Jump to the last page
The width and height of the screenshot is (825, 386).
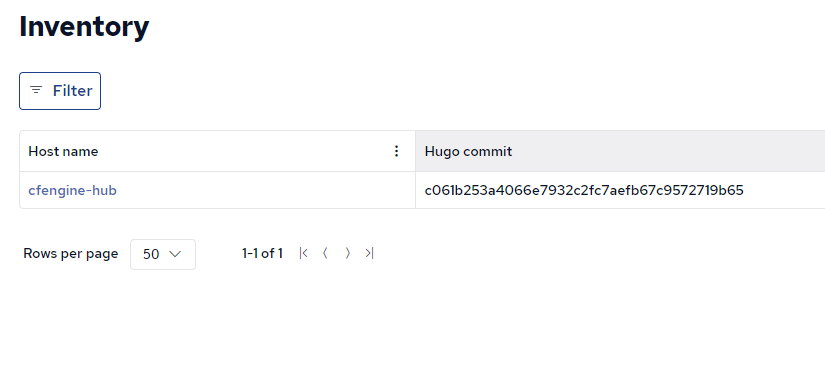click(x=369, y=253)
